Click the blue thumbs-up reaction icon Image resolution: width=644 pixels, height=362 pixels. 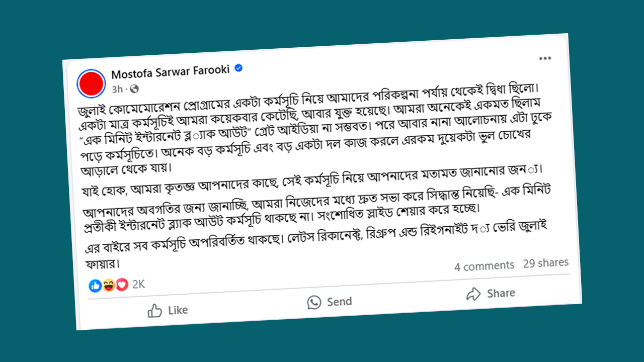pos(95,286)
